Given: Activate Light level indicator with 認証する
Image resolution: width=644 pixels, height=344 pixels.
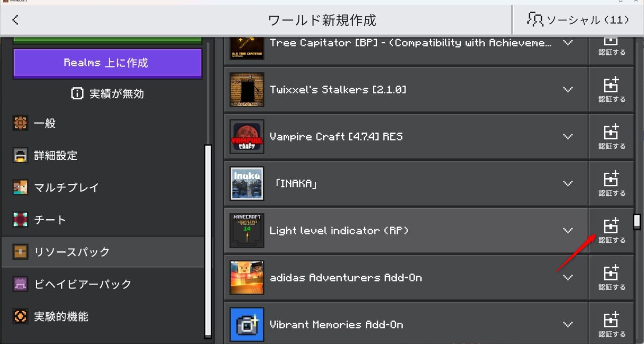Looking at the screenshot, I should coord(611,231).
